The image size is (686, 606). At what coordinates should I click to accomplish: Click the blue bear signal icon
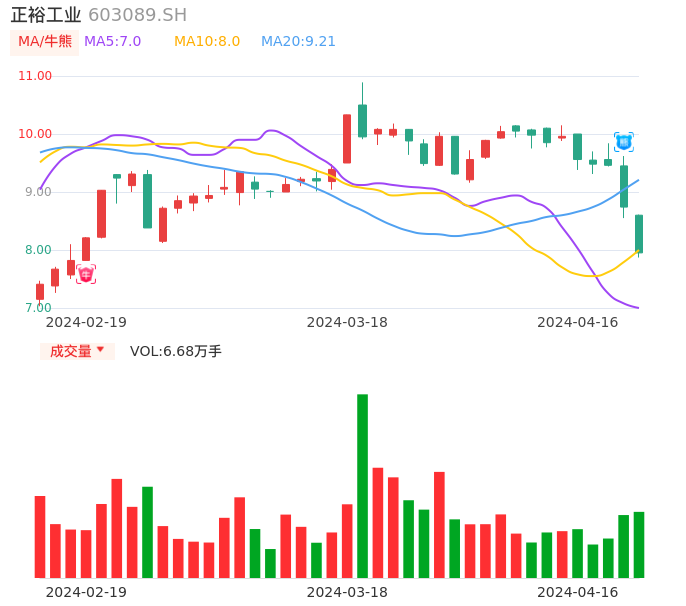tap(623, 142)
